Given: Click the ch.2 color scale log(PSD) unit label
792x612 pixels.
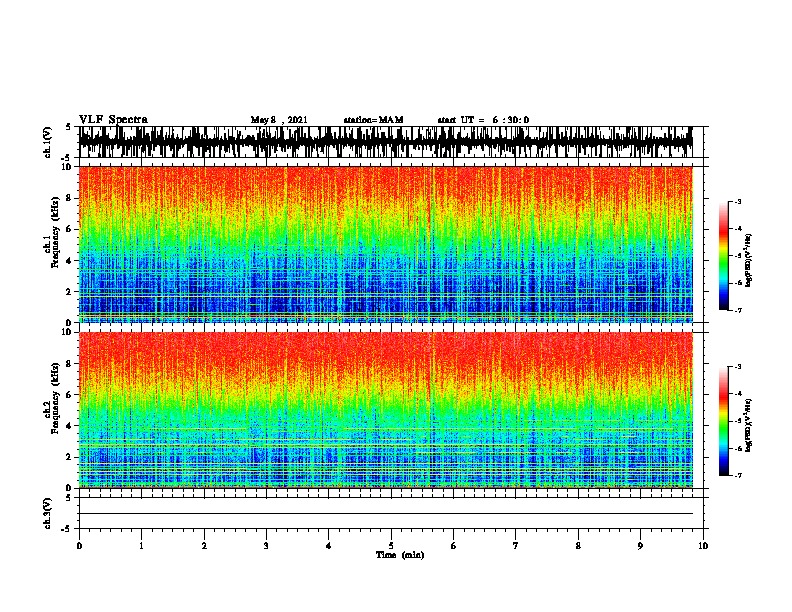Looking at the screenshot, I should coord(749,425).
